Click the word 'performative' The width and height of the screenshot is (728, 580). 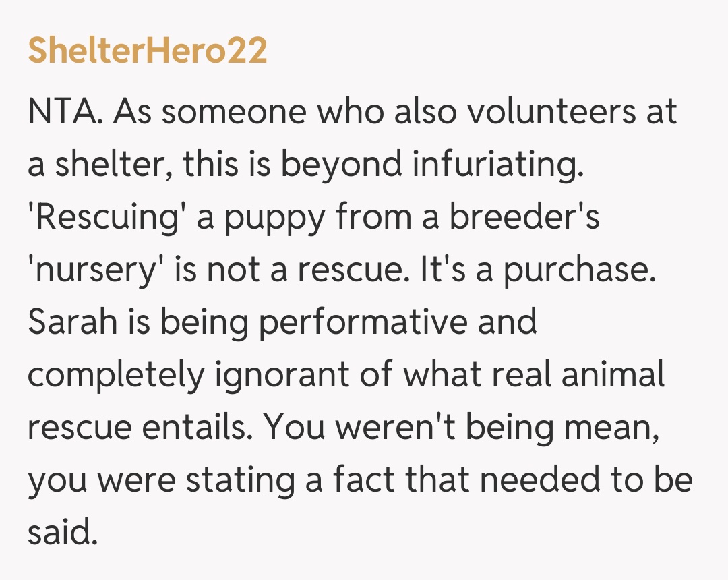pos(364,323)
